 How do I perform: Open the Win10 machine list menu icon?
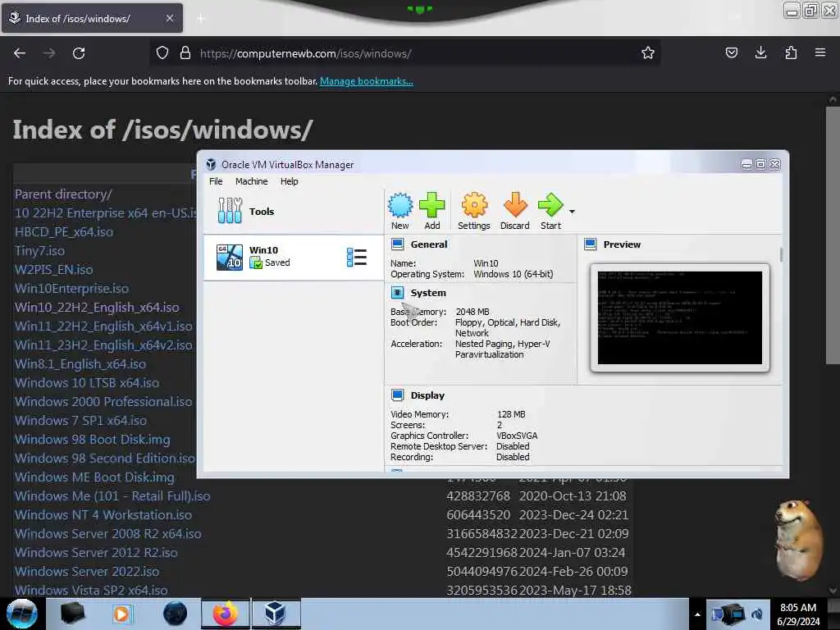point(356,257)
